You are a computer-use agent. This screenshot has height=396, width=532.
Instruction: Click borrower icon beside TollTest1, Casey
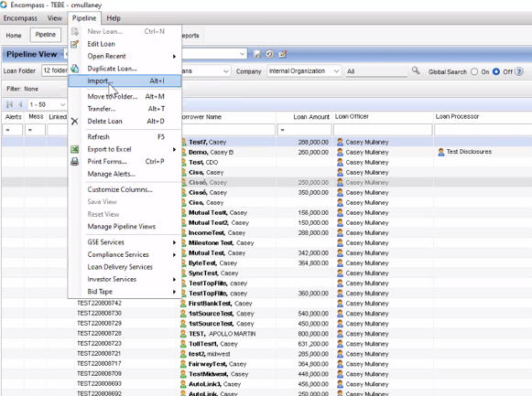[183, 344]
